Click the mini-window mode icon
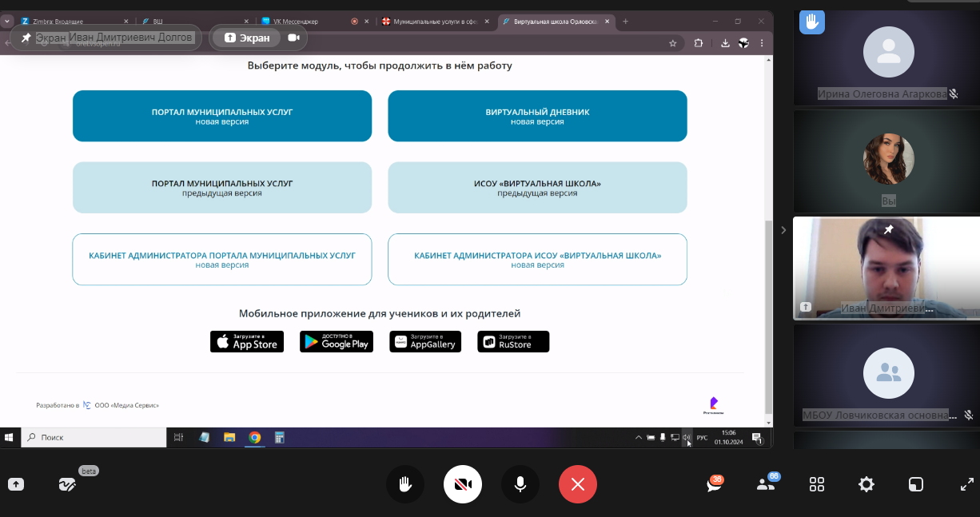 (916, 484)
